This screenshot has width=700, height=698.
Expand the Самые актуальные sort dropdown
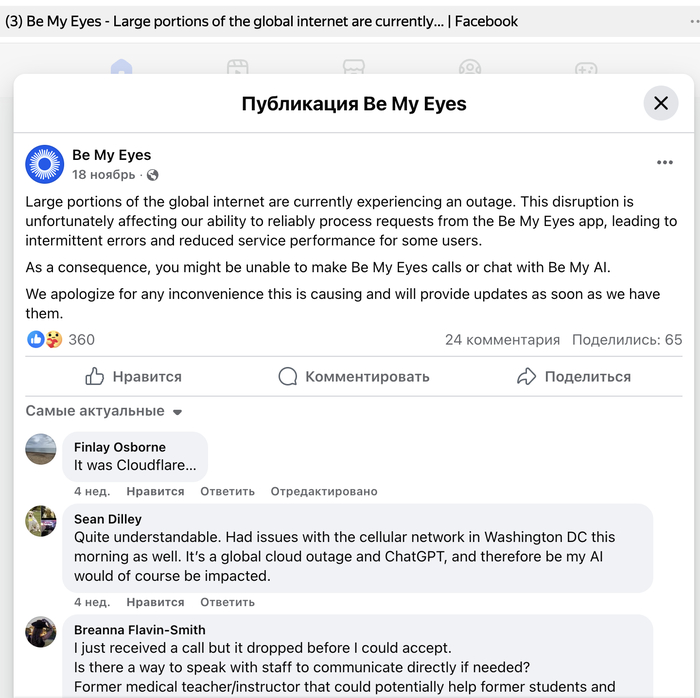click(104, 411)
